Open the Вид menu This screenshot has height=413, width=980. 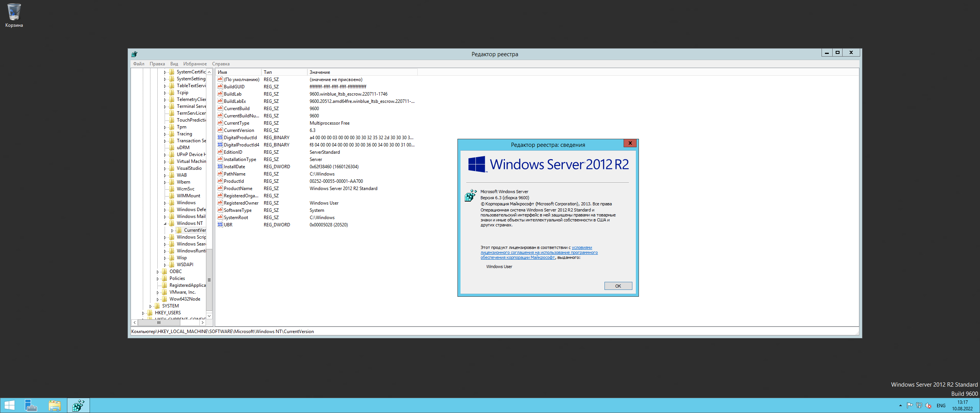tap(174, 64)
